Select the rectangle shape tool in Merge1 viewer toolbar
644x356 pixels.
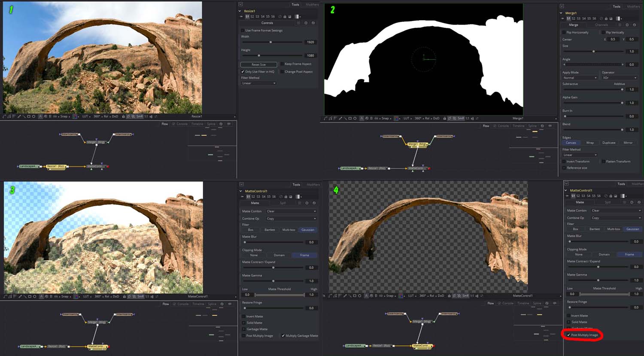(350, 118)
